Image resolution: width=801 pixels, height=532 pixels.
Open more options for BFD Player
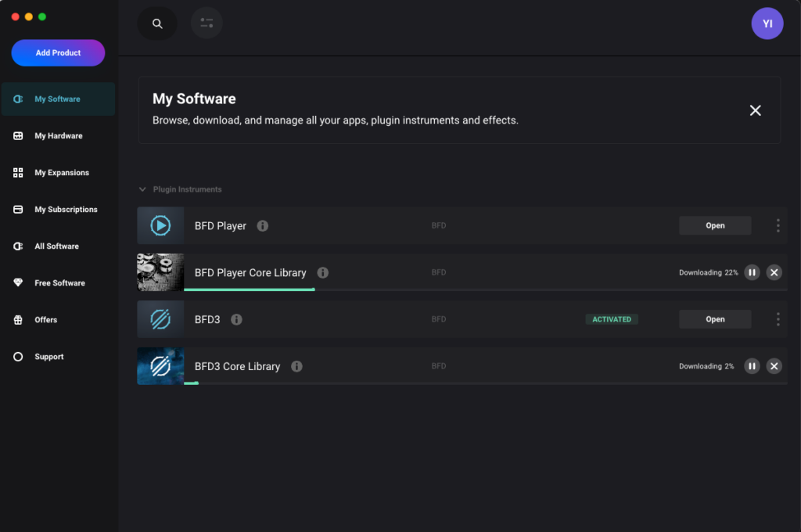pos(778,225)
